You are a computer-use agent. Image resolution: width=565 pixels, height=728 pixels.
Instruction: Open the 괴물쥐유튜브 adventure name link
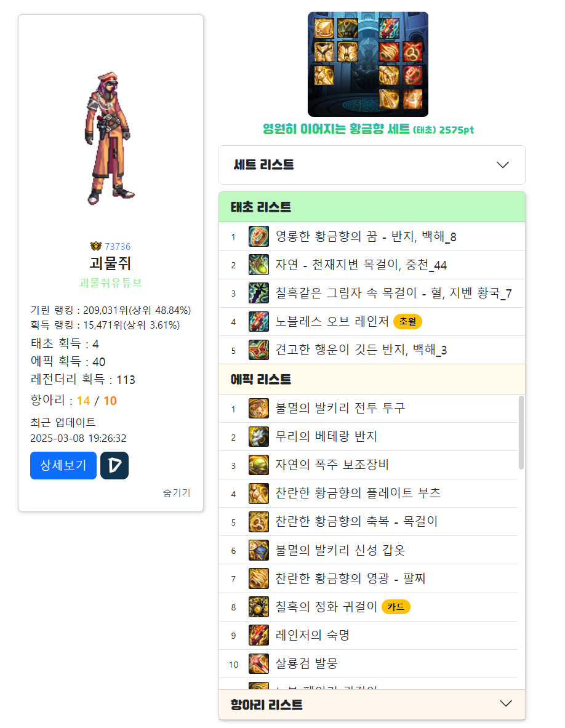point(111,282)
